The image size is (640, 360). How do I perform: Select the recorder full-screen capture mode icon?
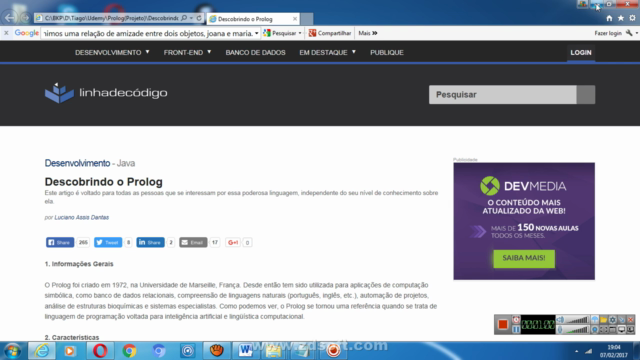pos(604,329)
